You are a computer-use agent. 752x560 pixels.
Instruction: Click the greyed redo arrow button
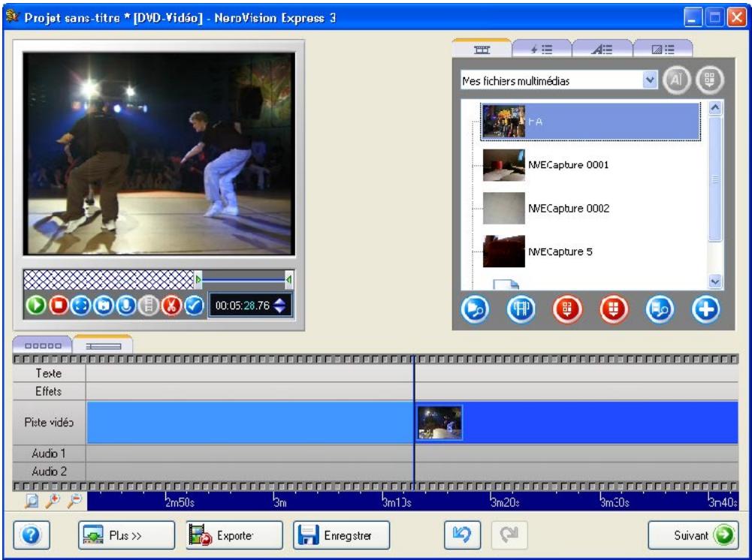point(509,535)
